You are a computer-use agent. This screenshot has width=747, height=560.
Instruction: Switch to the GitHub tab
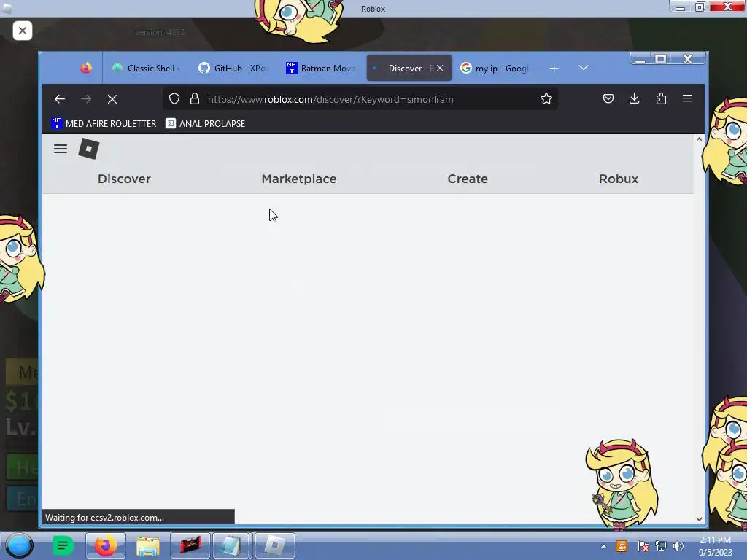pyautogui.click(x=233, y=68)
